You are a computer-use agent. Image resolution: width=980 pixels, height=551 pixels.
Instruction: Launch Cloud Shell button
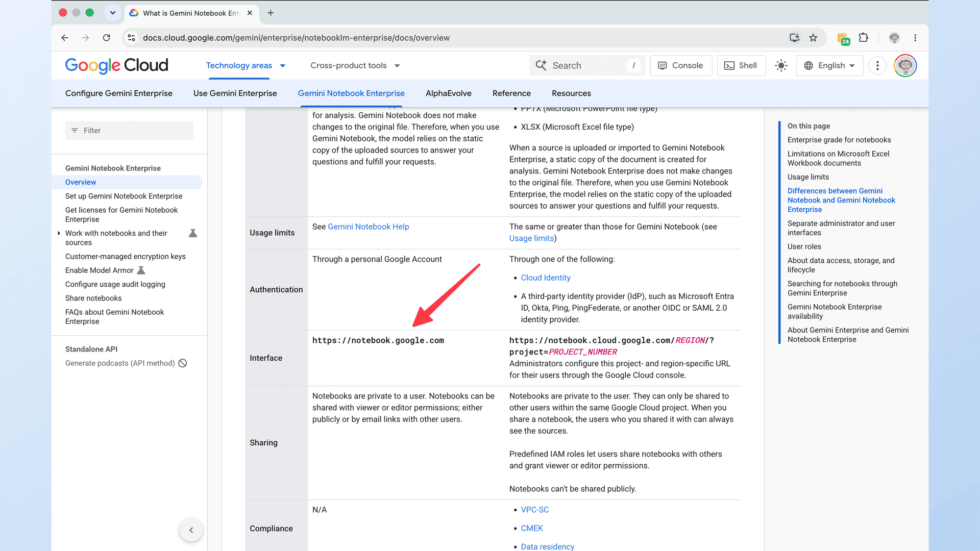pos(741,65)
